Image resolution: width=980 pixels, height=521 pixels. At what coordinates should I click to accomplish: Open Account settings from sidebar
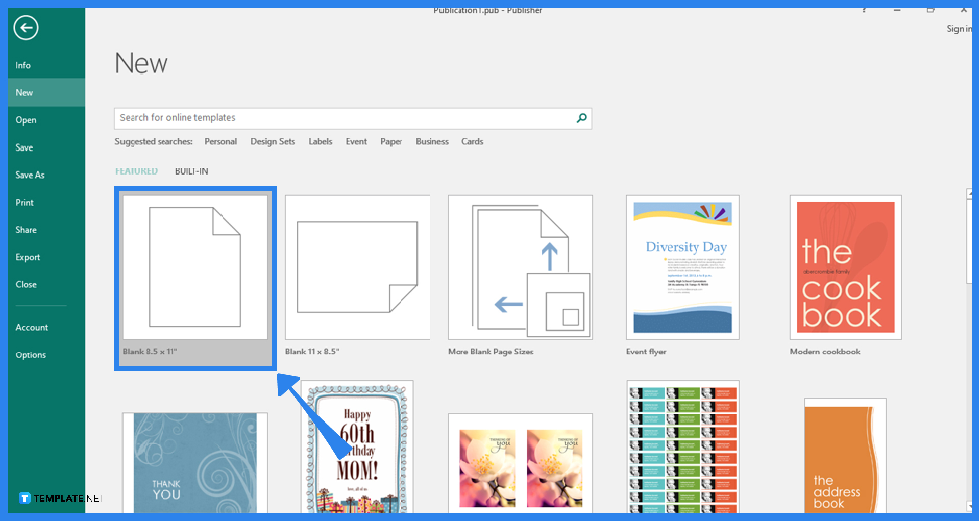32,327
